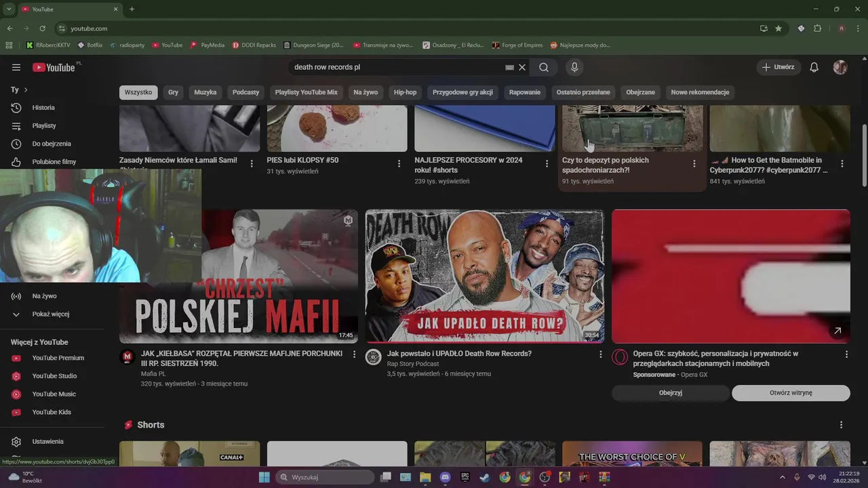
Task: Open options for Opera GX ad
Action: 846,354
